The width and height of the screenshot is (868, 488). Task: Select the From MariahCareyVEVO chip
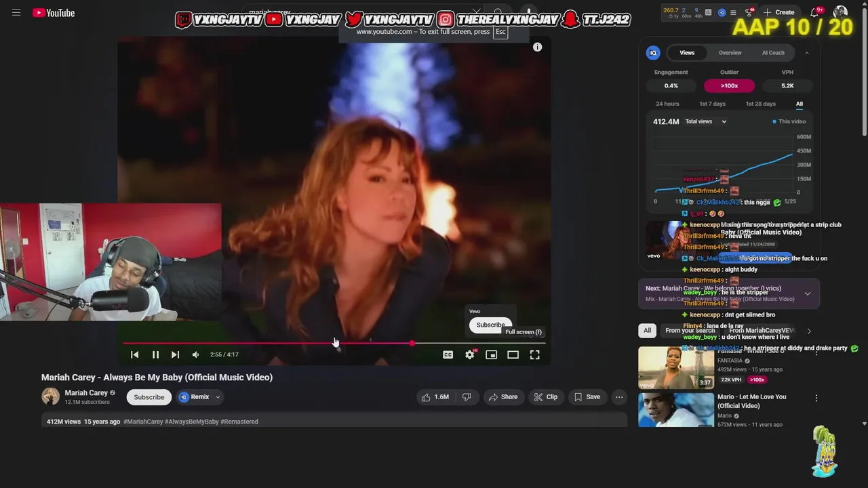tap(762, 330)
